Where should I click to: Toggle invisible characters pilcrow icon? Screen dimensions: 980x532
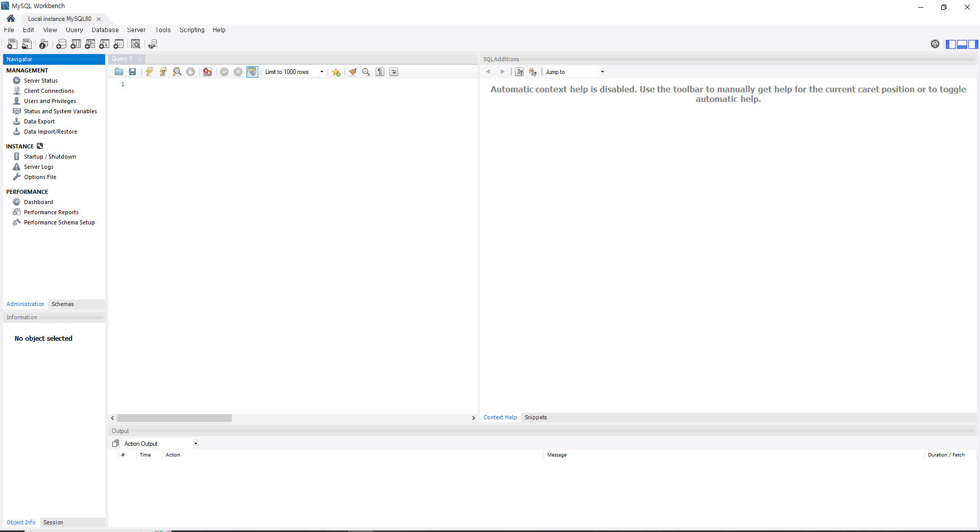click(380, 72)
